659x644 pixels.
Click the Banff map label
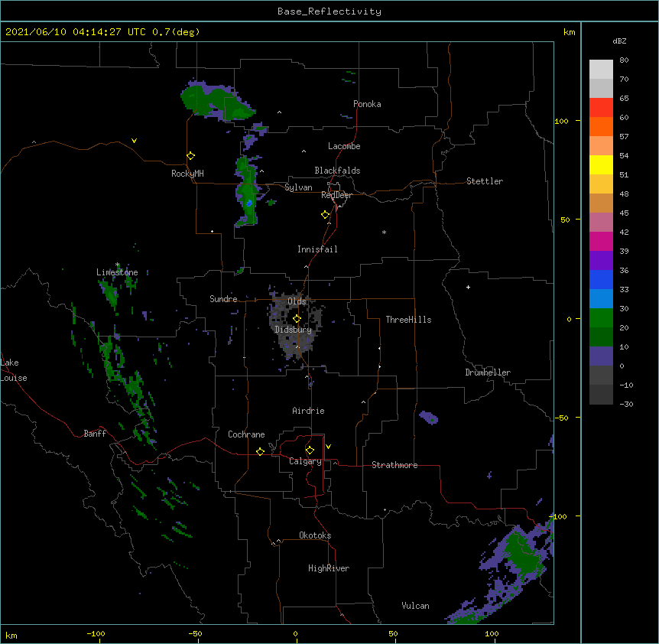[95, 434]
